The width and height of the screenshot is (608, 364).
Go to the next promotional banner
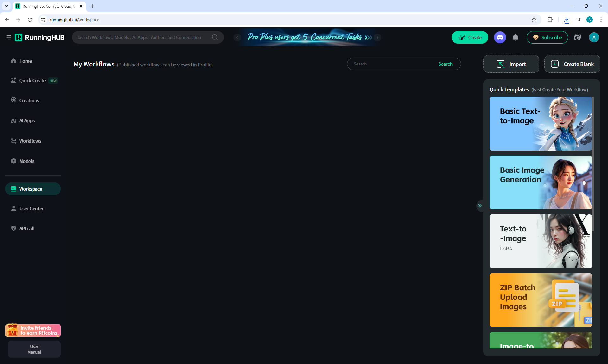[377, 37]
